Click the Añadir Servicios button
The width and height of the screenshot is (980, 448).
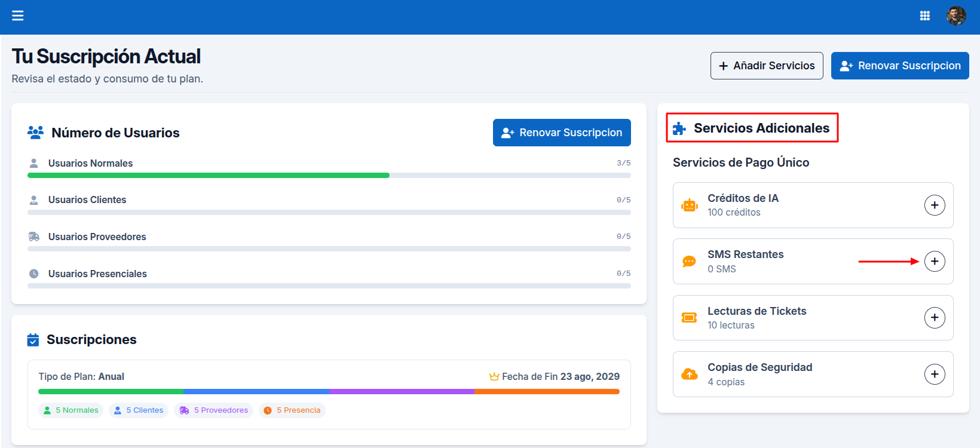[766, 66]
